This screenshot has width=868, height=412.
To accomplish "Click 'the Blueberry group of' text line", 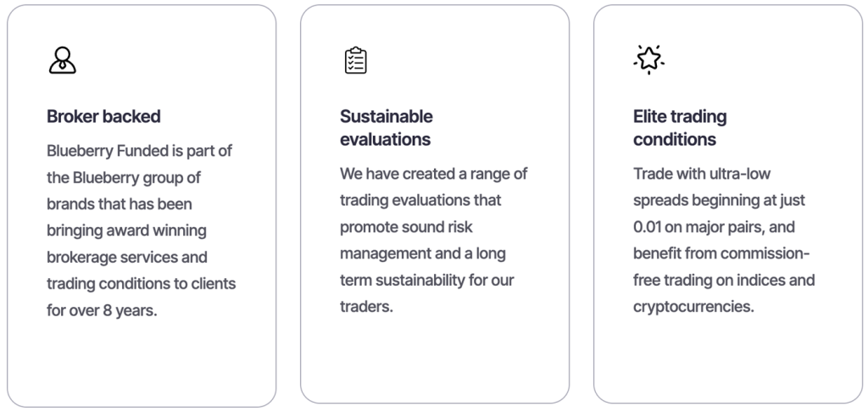I will pyautogui.click(x=124, y=178).
